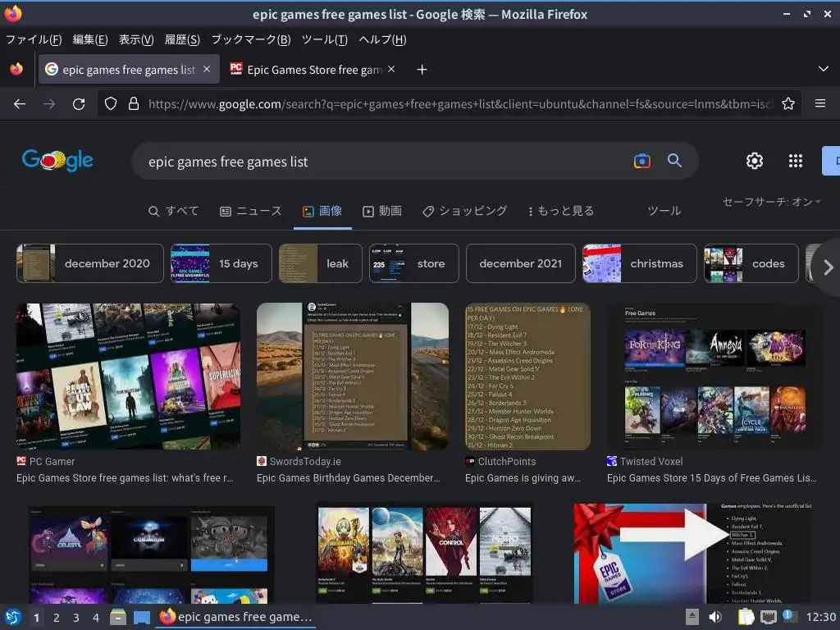Switch to the ニュース tab
Image resolution: width=840 pixels, height=630 pixels.
(251, 211)
